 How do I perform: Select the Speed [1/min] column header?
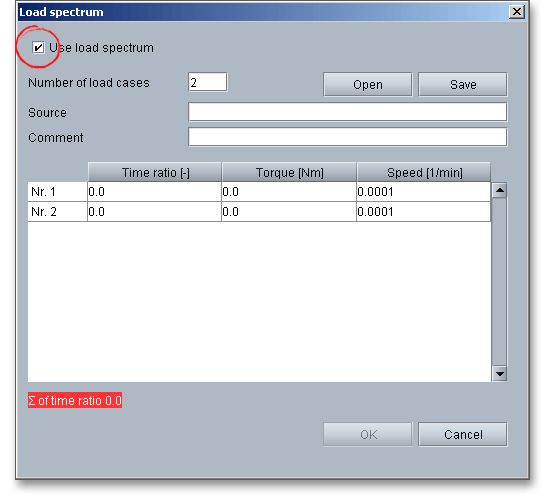[424, 172]
